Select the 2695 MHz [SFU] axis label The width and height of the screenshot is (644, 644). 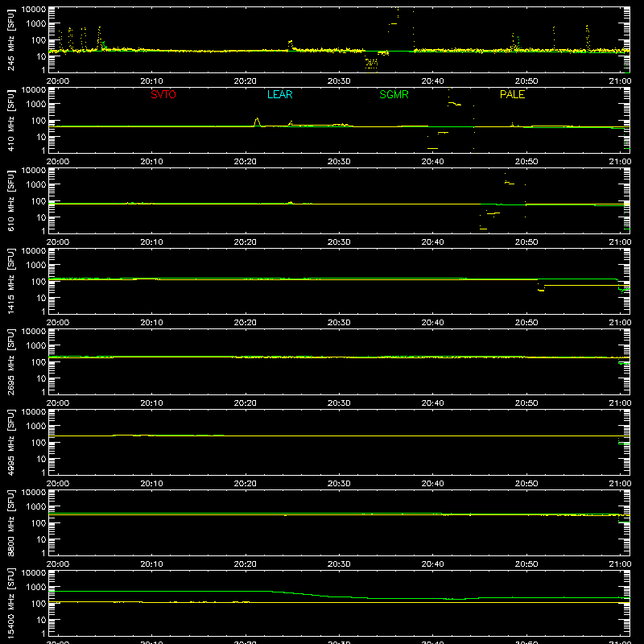10,361
